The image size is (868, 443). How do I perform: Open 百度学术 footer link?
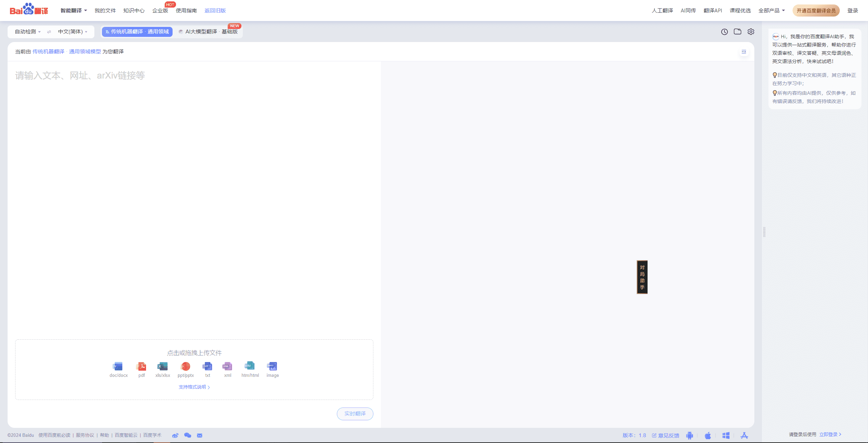(x=152, y=435)
